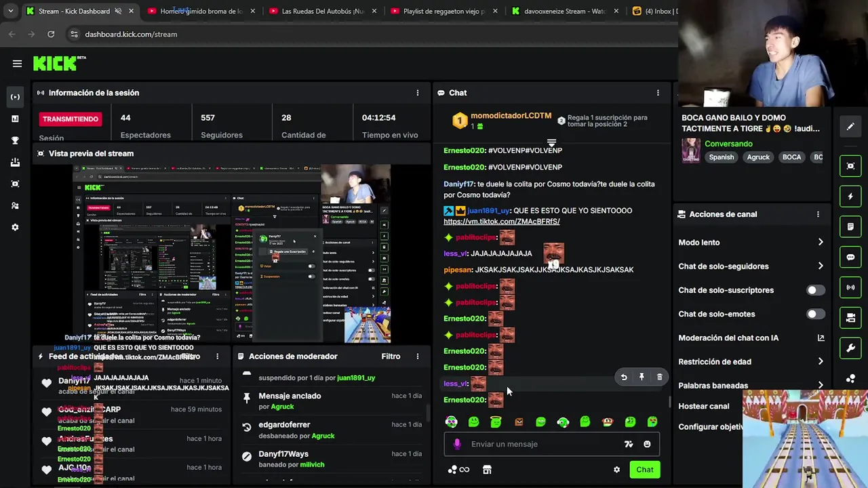The image size is (868, 488).
Task: Open the trophy achievements sidebar icon
Action: (x=15, y=140)
